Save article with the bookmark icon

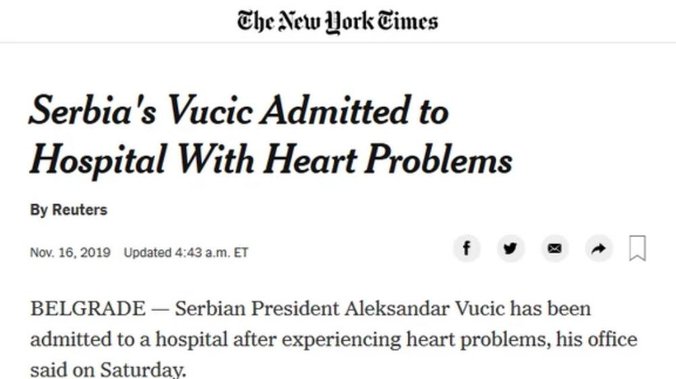pyautogui.click(x=637, y=248)
